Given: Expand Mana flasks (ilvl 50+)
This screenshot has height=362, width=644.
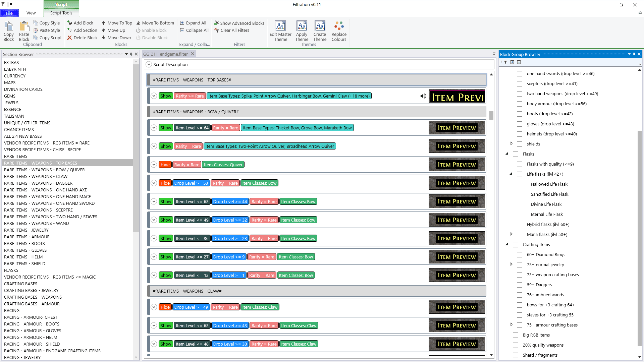Looking at the screenshot, I should coord(511,234).
